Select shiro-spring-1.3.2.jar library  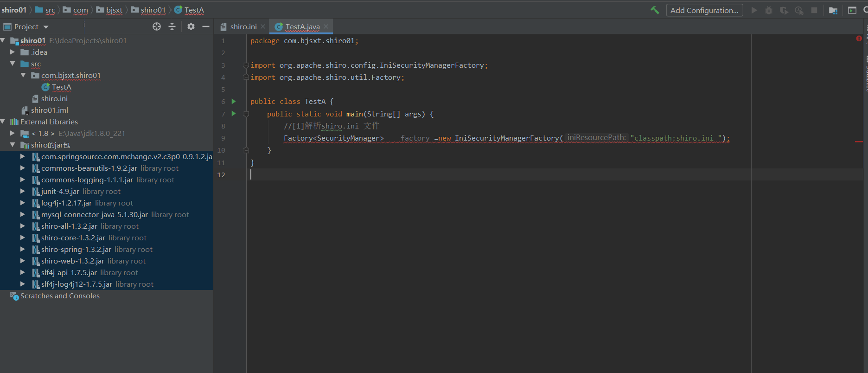click(76, 250)
